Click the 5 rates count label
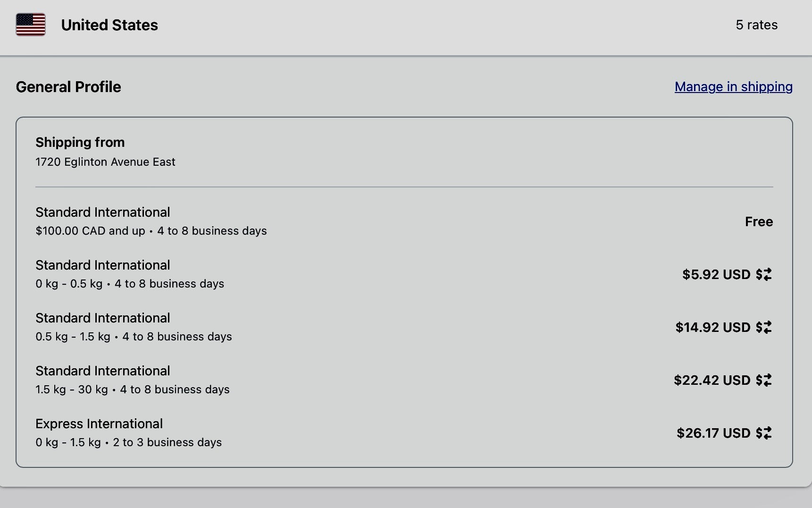 coord(756,25)
